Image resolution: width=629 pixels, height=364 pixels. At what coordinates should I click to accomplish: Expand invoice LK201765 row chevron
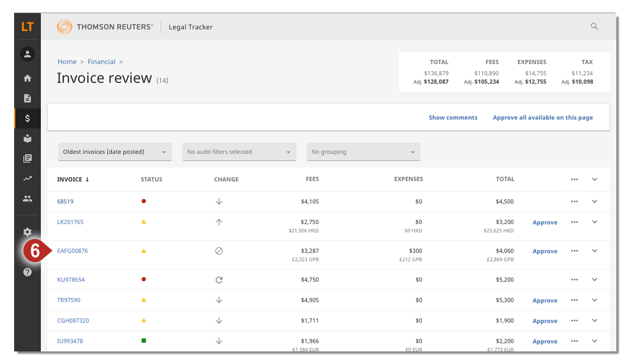[595, 222]
